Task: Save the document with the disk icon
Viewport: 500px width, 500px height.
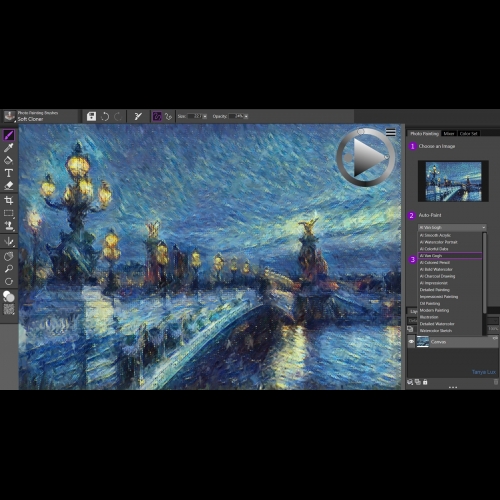Action: 91,116
